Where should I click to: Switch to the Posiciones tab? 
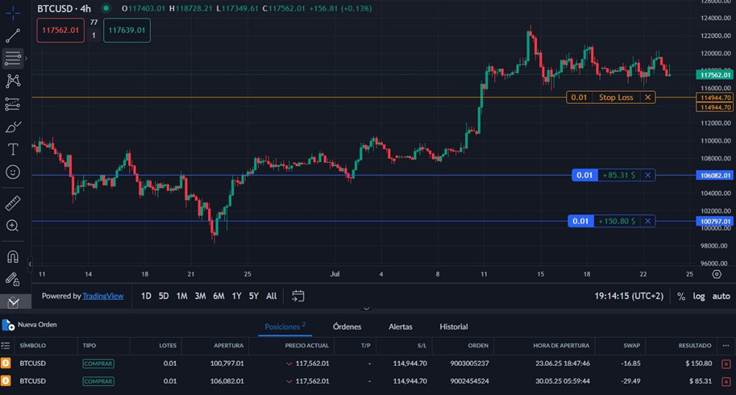(285, 327)
